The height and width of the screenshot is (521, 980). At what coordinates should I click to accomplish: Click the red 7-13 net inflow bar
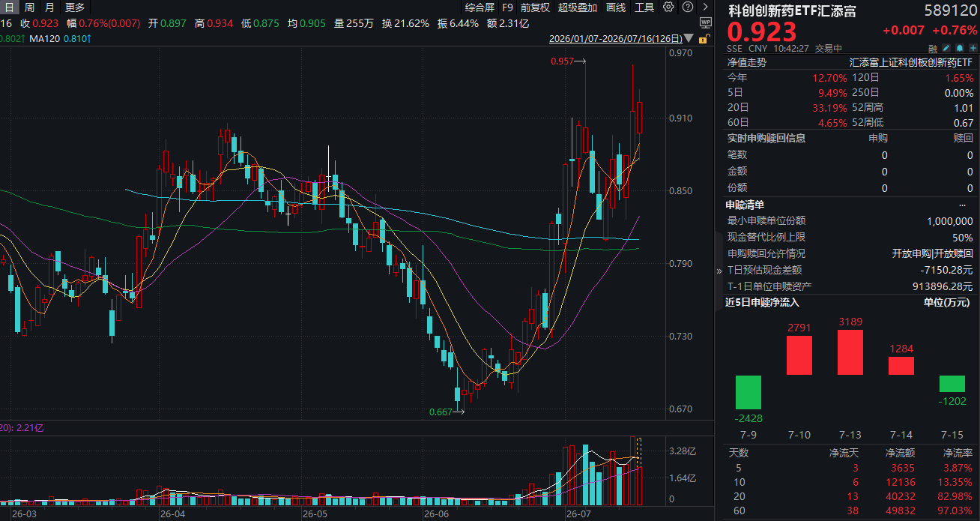(850, 352)
